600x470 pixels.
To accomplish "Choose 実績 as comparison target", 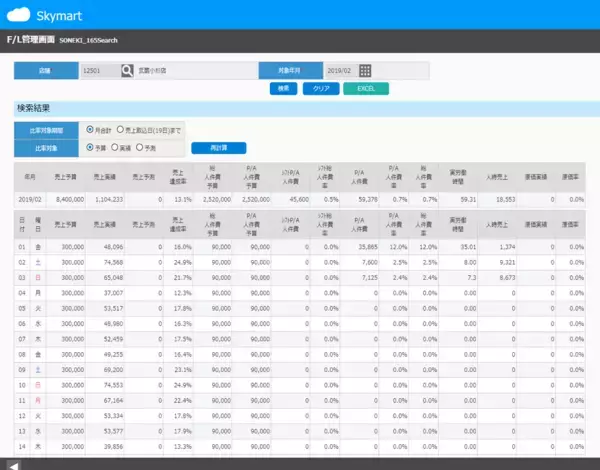I will click(x=116, y=147).
